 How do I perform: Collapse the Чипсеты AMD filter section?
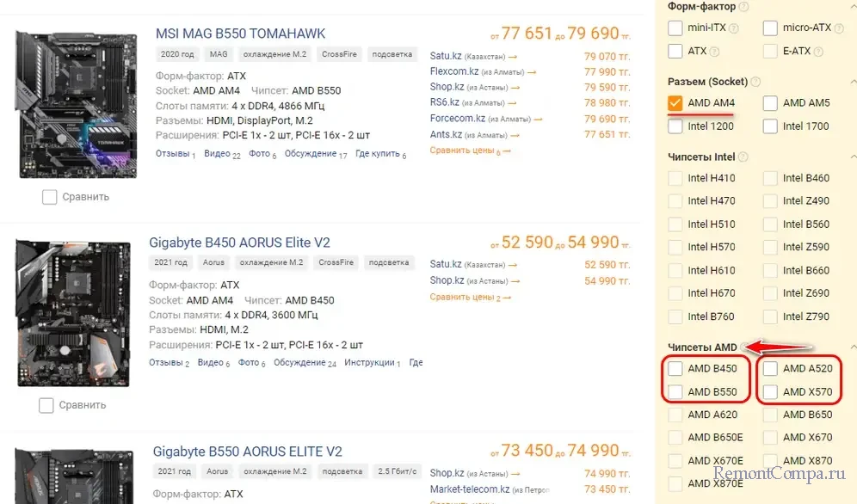point(853,347)
